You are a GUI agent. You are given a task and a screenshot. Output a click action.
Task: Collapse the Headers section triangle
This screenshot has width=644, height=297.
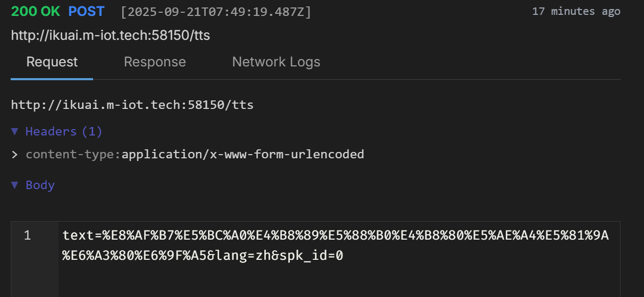click(15, 131)
